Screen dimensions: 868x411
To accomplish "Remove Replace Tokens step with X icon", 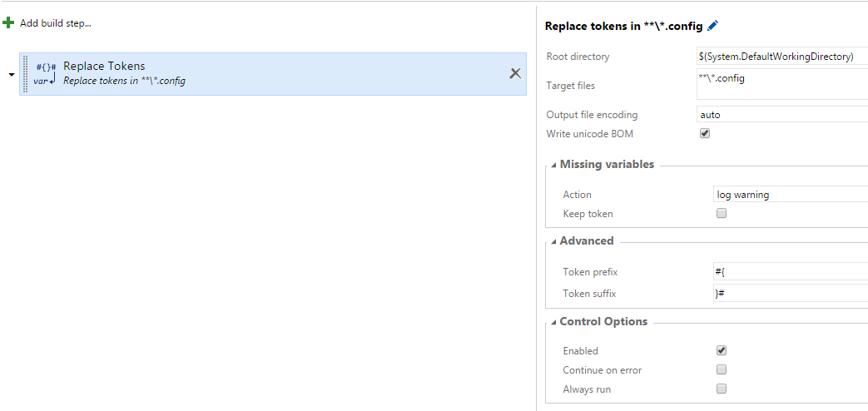I will [515, 73].
